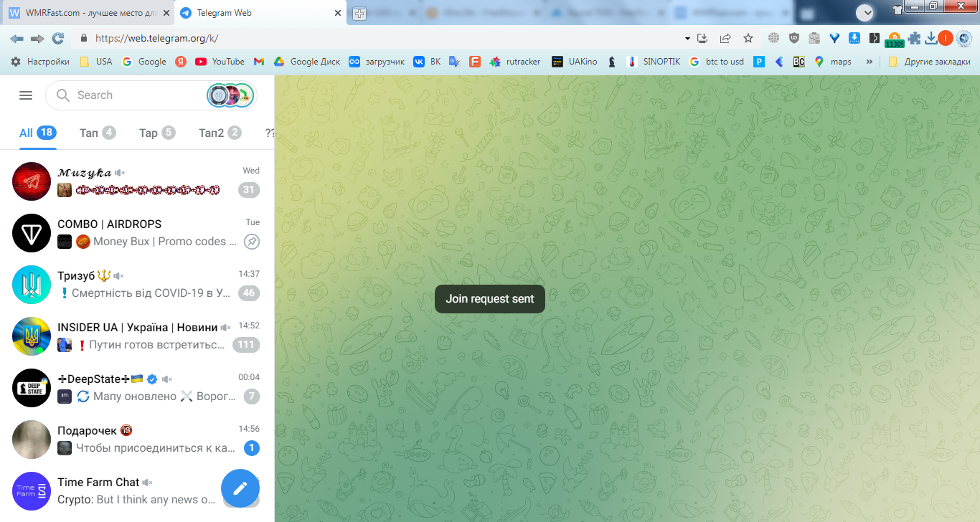Reload the page with the refresh icon
The width and height of the screenshot is (980, 522).
pos(58,38)
